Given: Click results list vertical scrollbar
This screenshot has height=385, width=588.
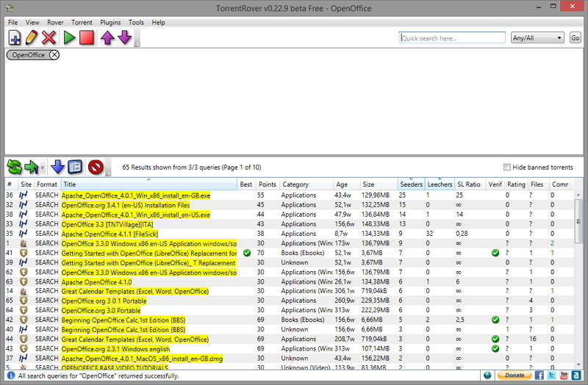Looking at the screenshot, I should (x=578, y=221).
